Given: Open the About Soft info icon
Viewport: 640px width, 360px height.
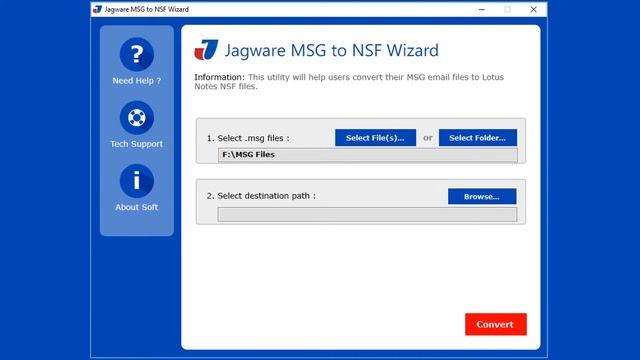Looking at the screenshot, I should (137, 181).
